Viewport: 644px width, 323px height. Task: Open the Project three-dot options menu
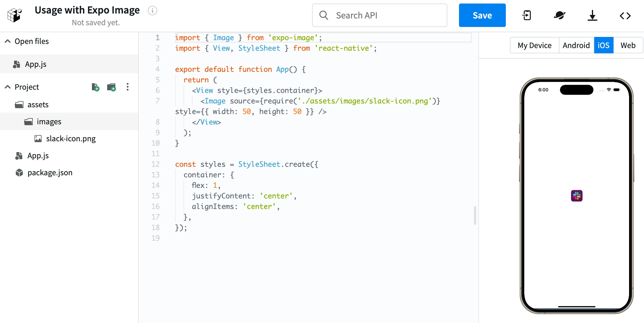pos(127,87)
